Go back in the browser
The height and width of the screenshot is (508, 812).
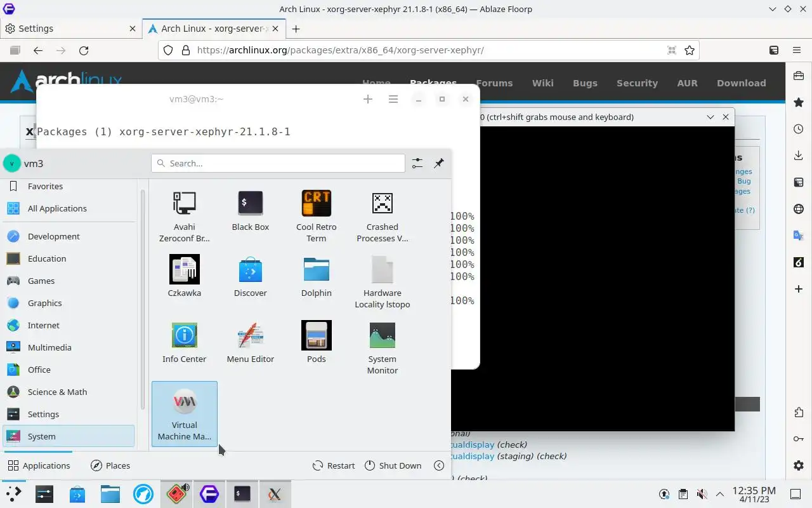(x=38, y=50)
